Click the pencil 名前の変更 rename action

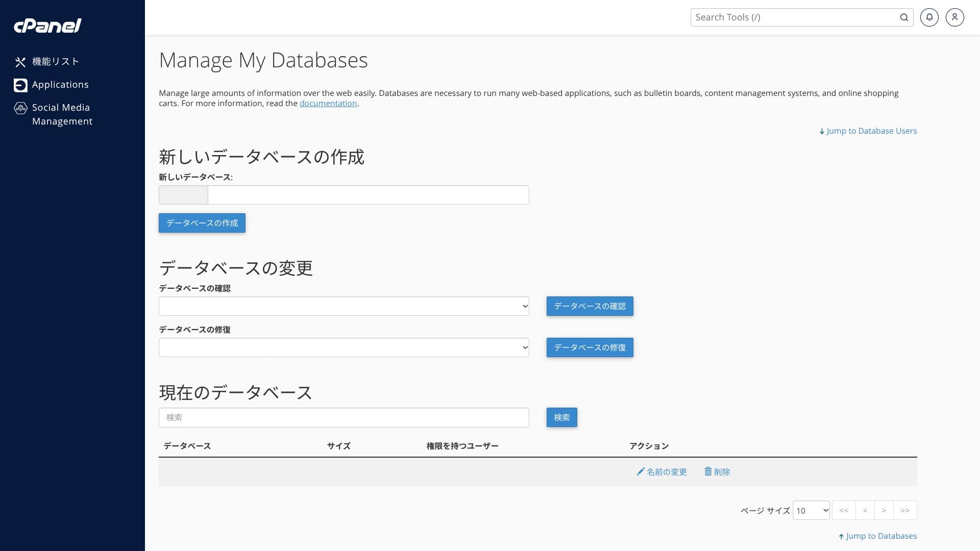[661, 472]
